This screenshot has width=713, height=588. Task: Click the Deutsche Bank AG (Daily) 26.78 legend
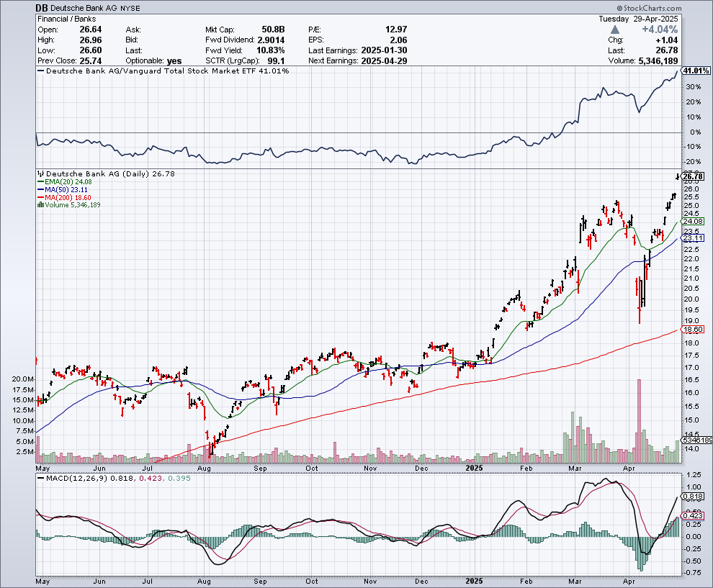click(110, 173)
